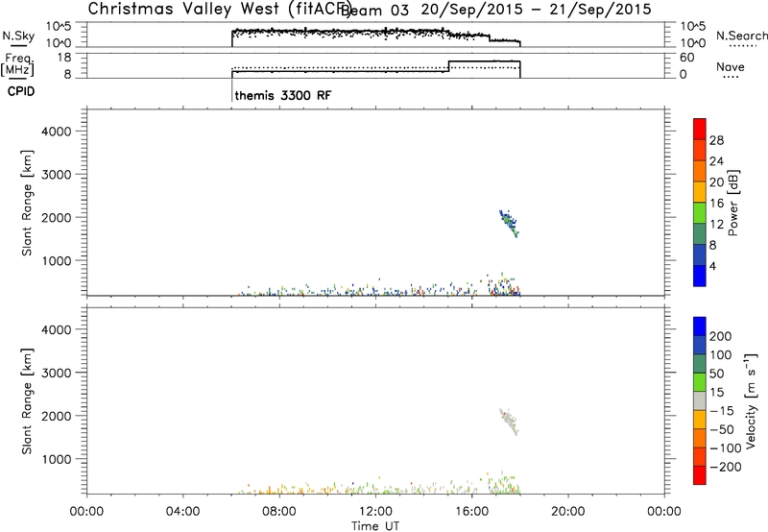The width and height of the screenshot is (768, 532).
Task: Click the 24 tick on Power colorbar
Action: pyautogui.click(x=716, y=161)
